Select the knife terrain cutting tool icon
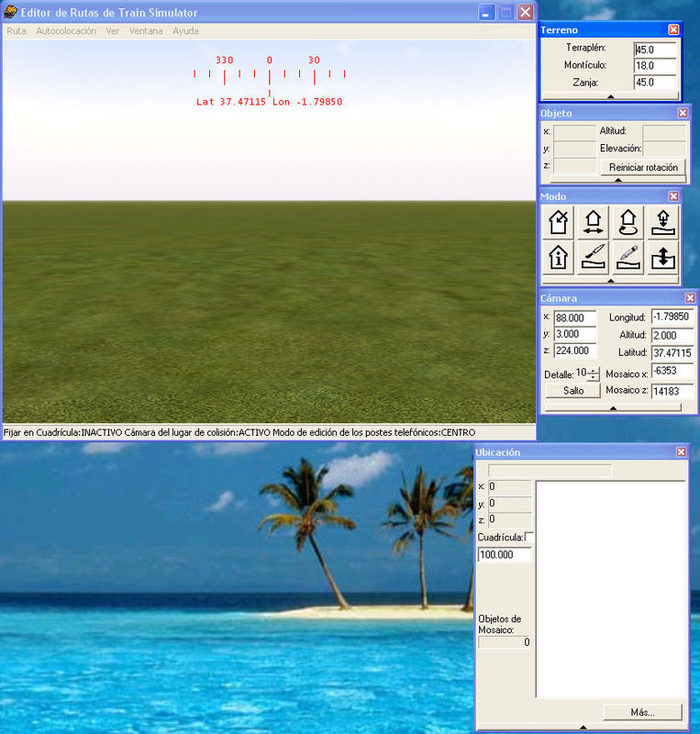This screenshot has height=734, width=700. (593, 257)
